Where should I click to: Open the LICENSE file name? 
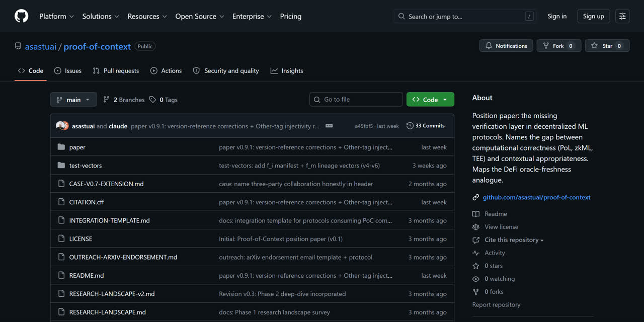coord(80,238)
